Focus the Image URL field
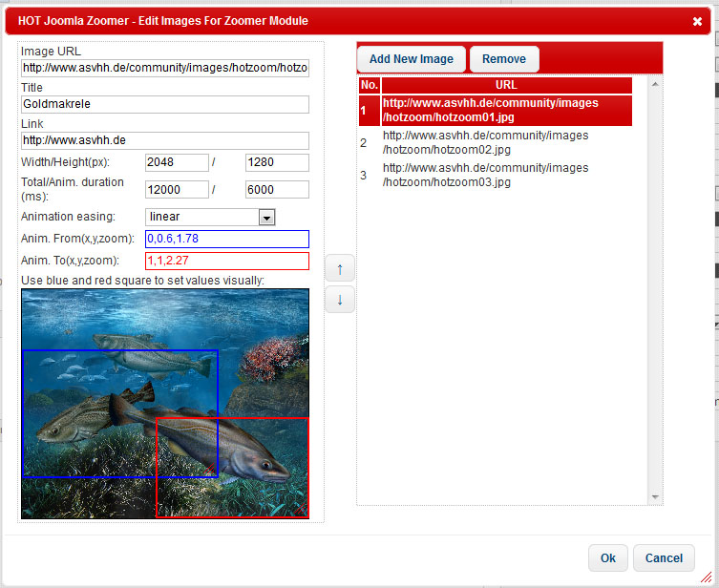The height and width of the screenshot is (588, 719). tap(165, 68)
